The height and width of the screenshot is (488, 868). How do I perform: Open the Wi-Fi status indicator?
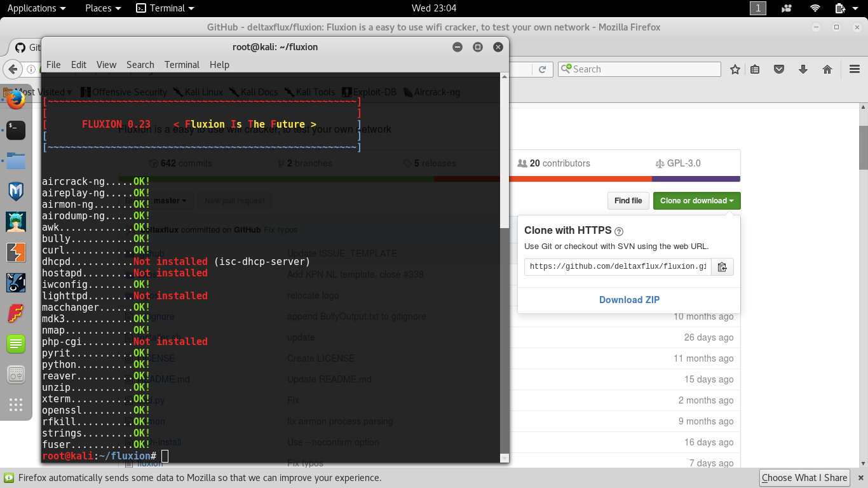click(x=815, y=8)
